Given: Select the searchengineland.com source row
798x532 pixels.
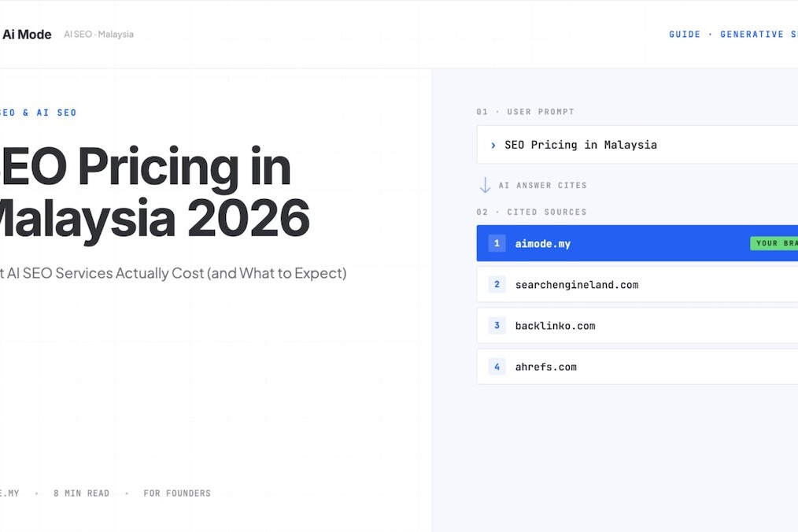Looking at the screenshot, I should coord(630,284).
